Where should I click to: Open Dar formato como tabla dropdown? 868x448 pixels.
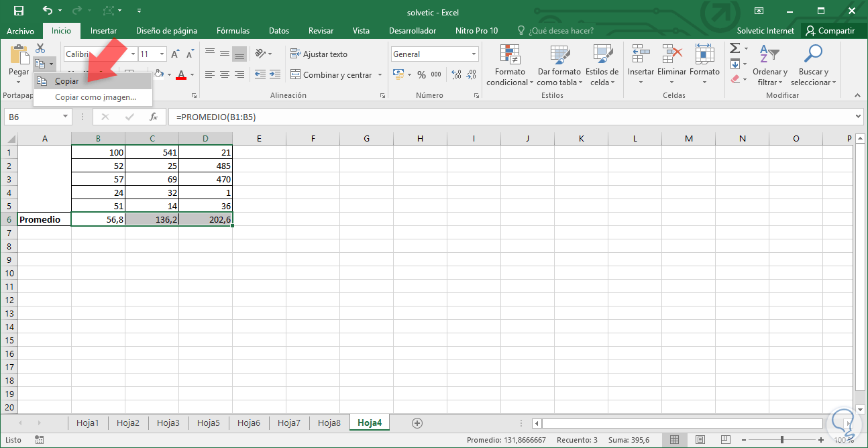click(559, 64)
